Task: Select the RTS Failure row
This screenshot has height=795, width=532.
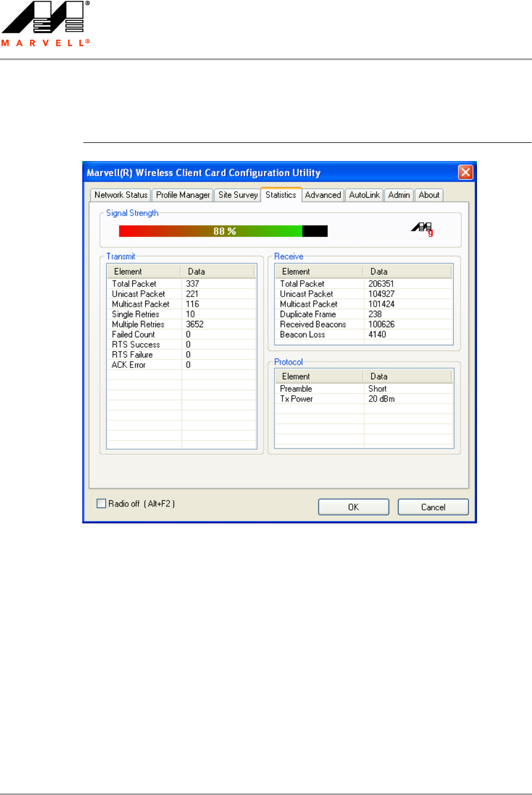Action: pyautogui.click(x=181, y=355)
